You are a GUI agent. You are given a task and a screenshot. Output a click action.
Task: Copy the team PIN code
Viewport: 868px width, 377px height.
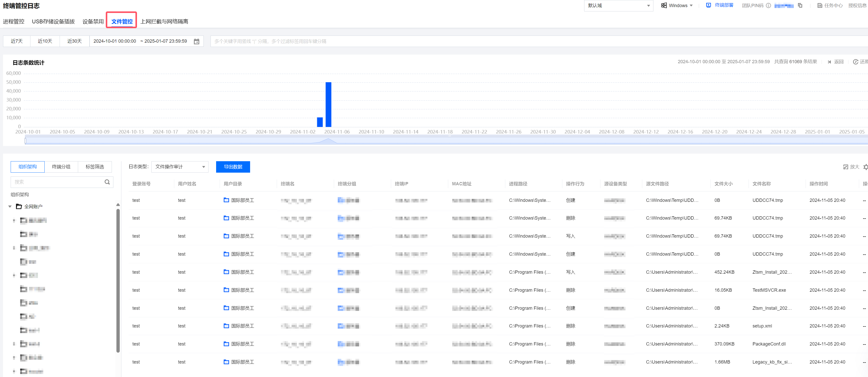[x=800, y=5]
